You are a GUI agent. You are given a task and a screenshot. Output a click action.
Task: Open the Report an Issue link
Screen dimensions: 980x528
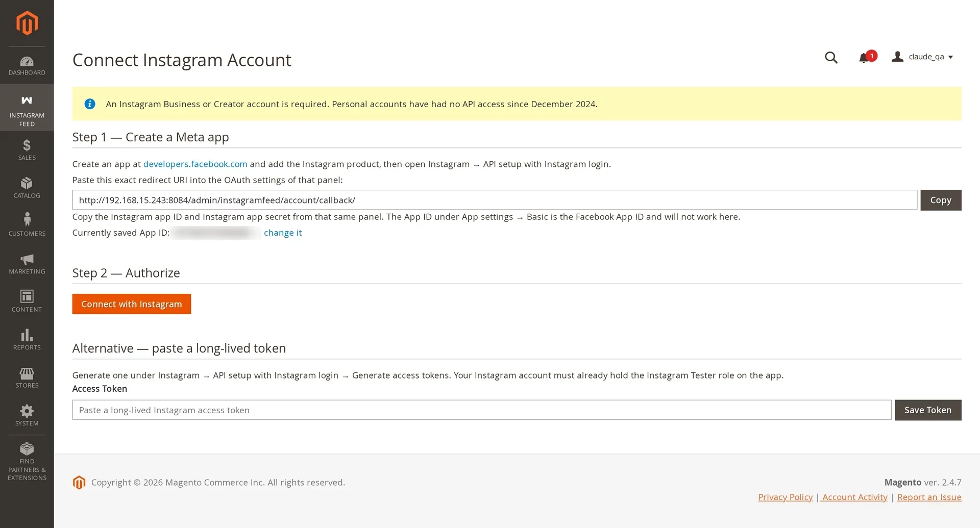(929, 497)
